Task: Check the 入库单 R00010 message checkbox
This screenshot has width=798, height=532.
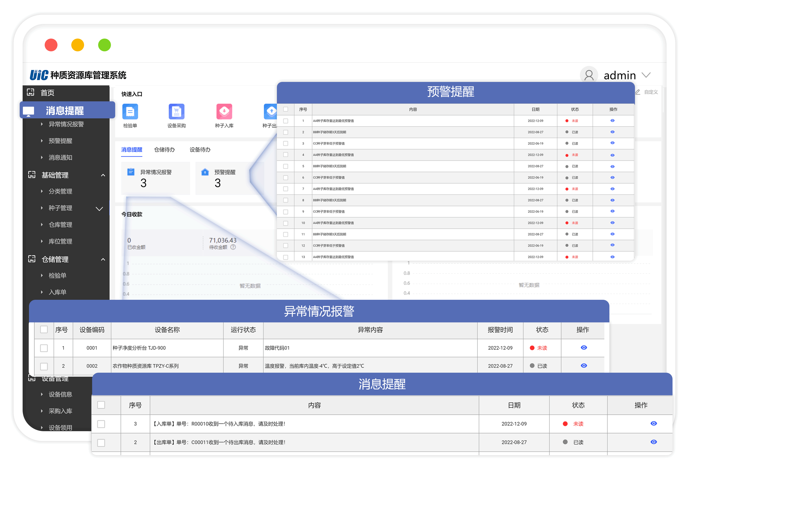Action: pyautogui.click(x=101, y=424)
